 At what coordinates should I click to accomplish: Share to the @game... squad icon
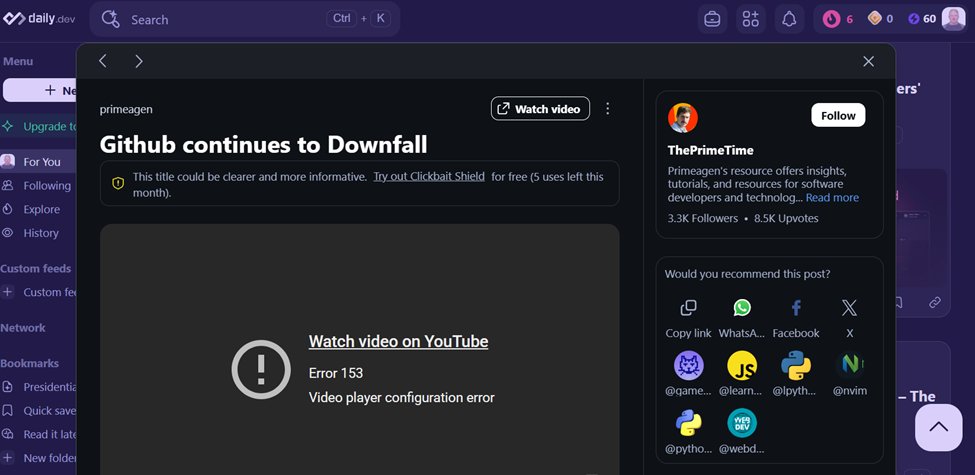688,366
